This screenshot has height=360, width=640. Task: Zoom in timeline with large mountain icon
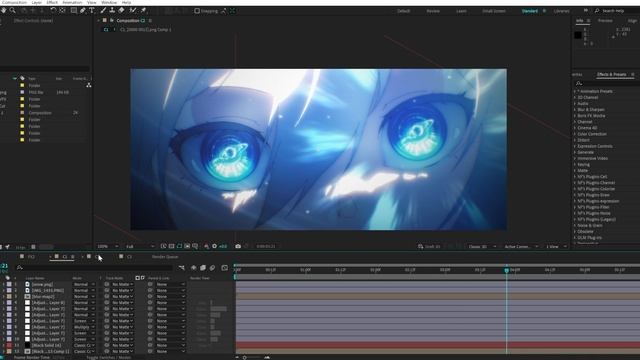click(267, 357)
